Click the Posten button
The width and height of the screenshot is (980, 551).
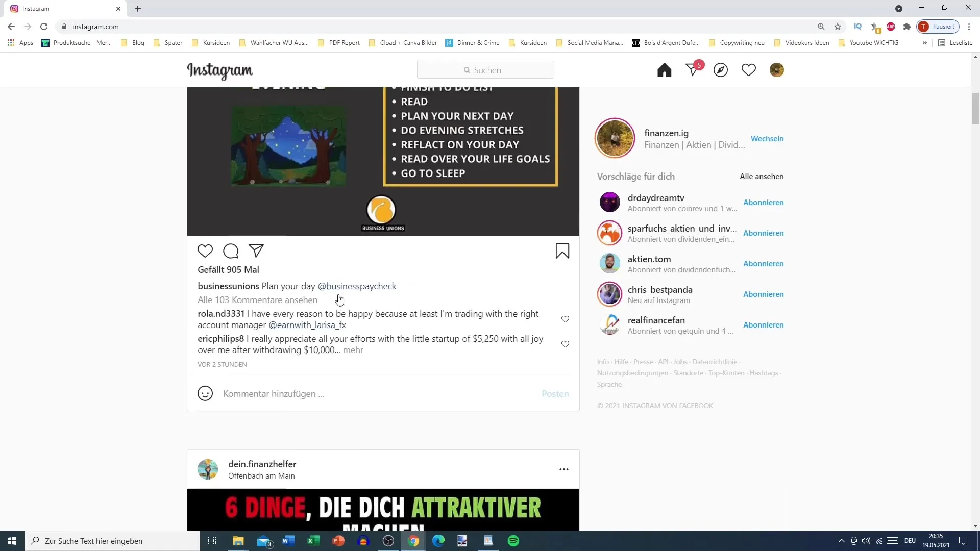pos(555,394)
